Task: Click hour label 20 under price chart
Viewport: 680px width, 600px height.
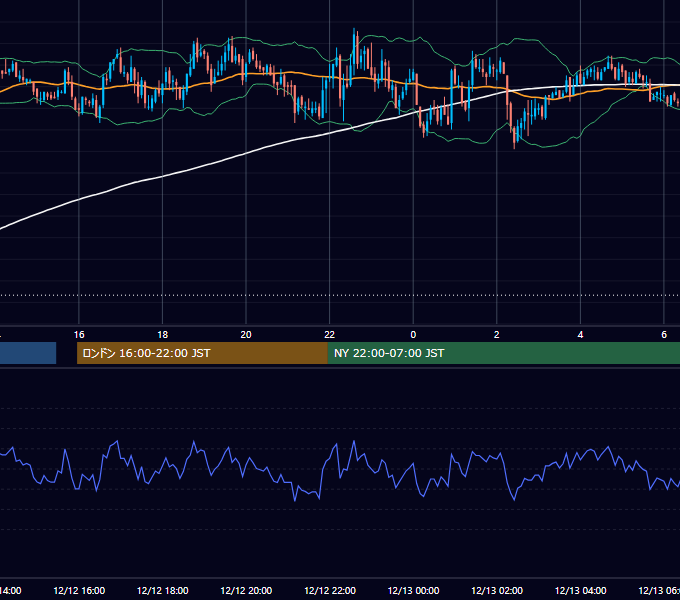Action: (246, 335)
